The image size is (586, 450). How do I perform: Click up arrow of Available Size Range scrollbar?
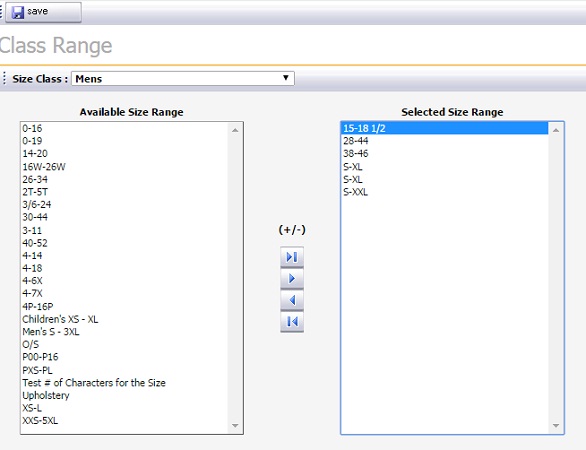[235, 130]
